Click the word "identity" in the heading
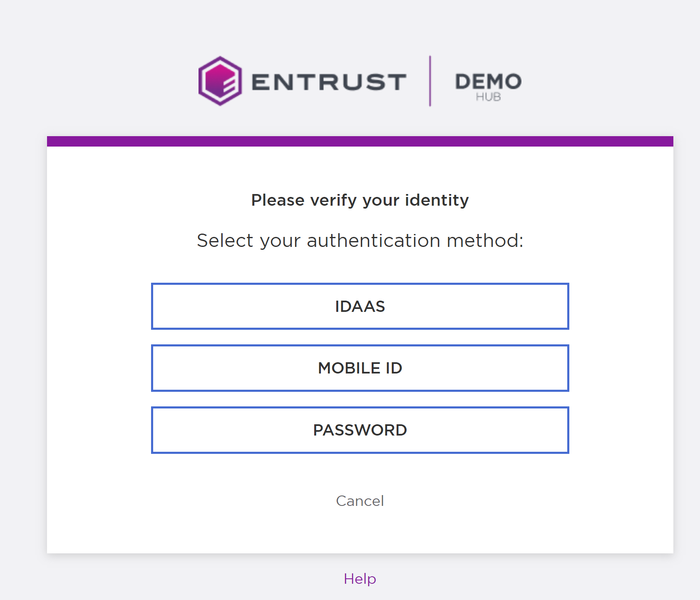 click(437, 200)
